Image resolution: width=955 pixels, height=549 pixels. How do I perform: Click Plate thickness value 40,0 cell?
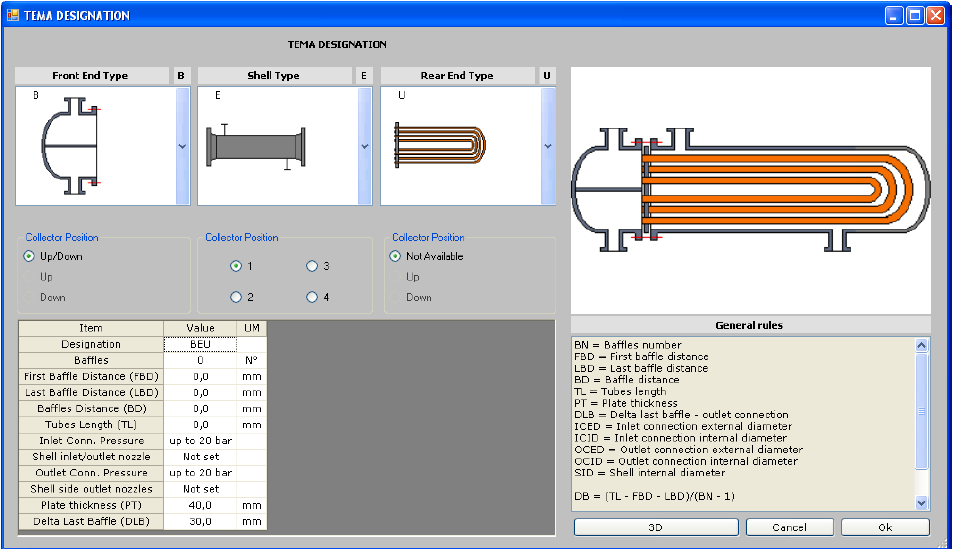coord(200,505)
